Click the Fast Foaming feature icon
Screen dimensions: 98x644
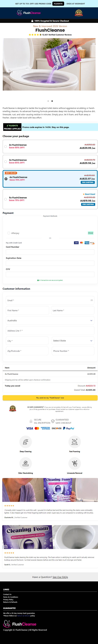[75, 442]
